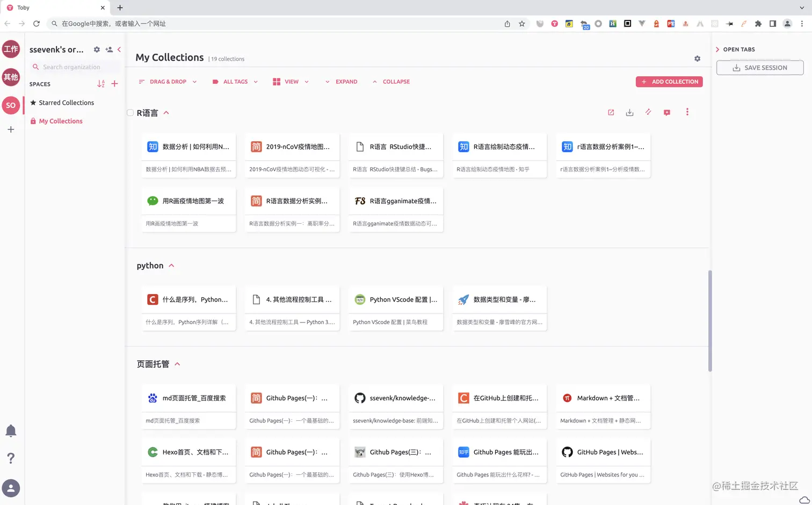Bookmark this page with the star

coord(521,24)
